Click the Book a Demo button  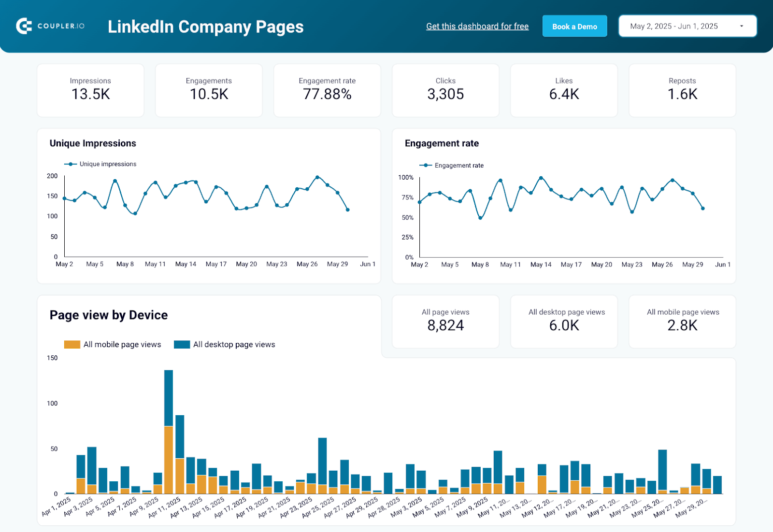click(x=574, y=27)
